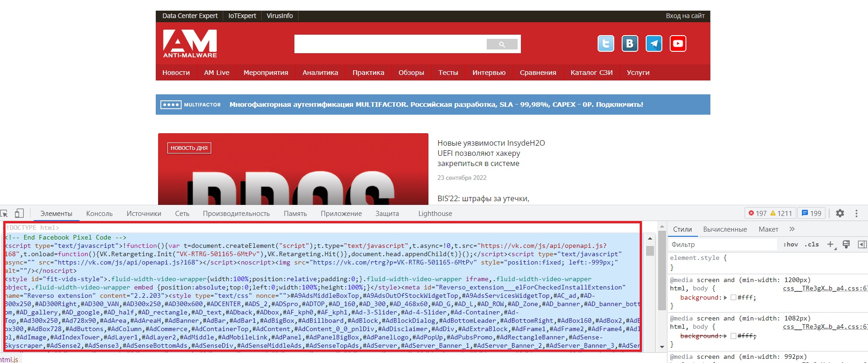This screenshot has width=868, height=363.
Task: Follow the IoTExpert link
Action: (242, 16)
